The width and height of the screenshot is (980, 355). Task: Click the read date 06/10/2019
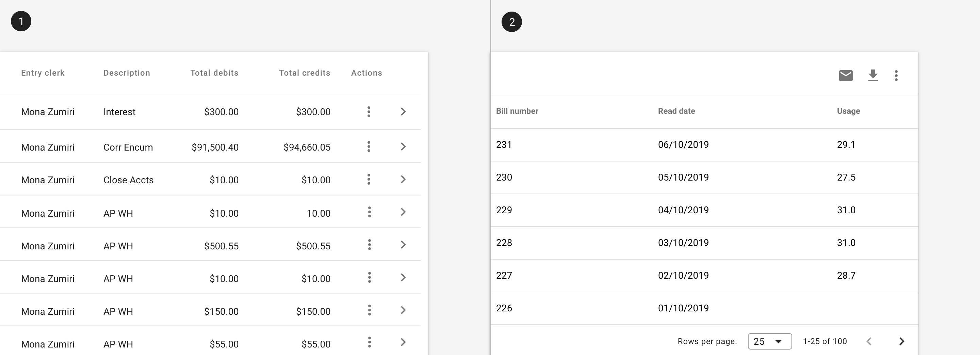[x=683, y=145]
